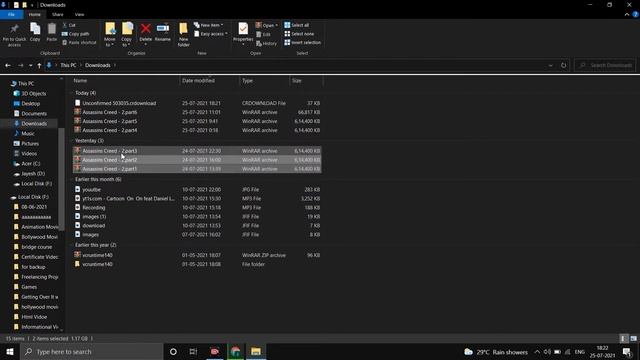Open recent locations dropdown arrow
Viewport: 640px width, 360px height.
point(30,65)
